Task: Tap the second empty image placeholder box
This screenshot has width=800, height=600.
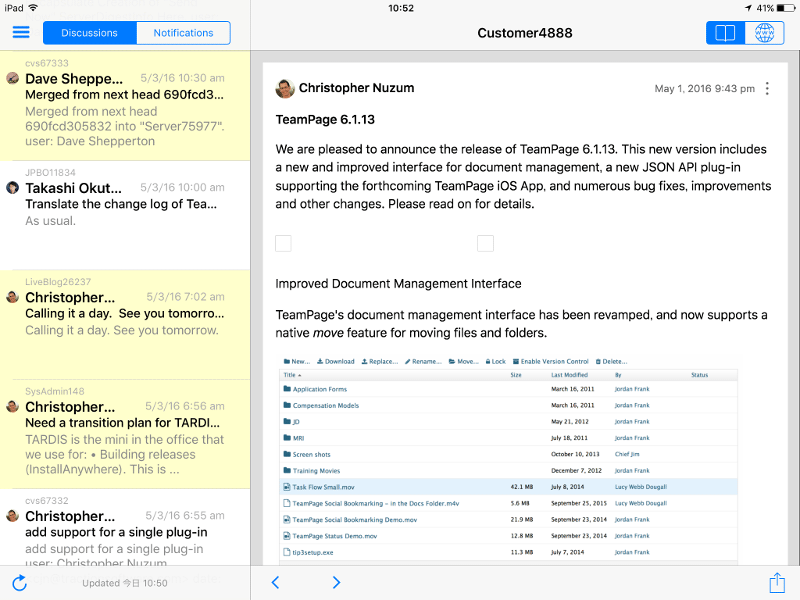Action: (485, 243)
